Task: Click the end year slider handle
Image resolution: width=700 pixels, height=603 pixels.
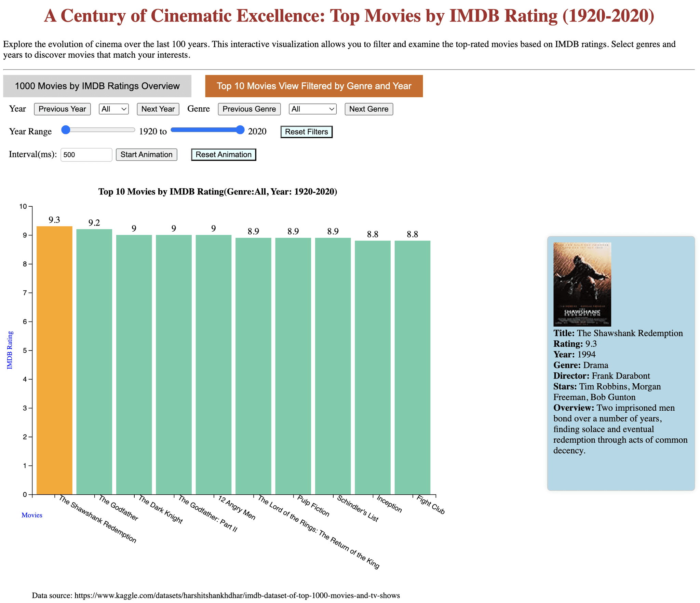Action: coord(240,130)
